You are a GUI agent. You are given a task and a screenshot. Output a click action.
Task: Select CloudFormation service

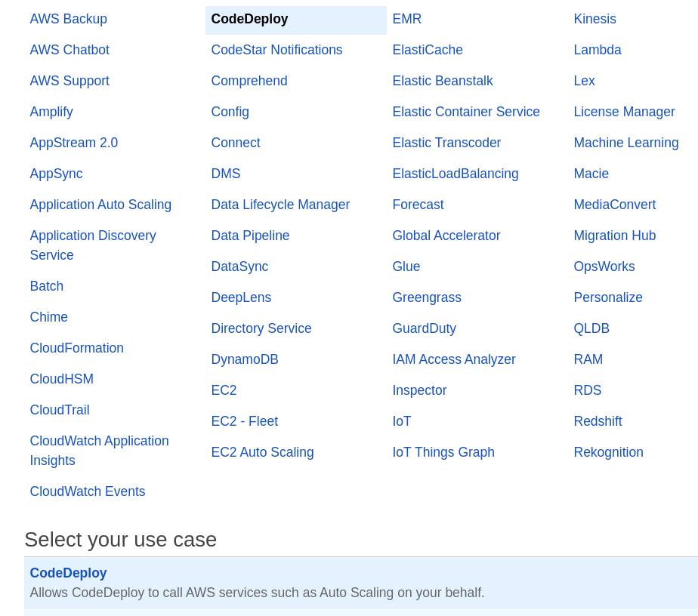76,348
